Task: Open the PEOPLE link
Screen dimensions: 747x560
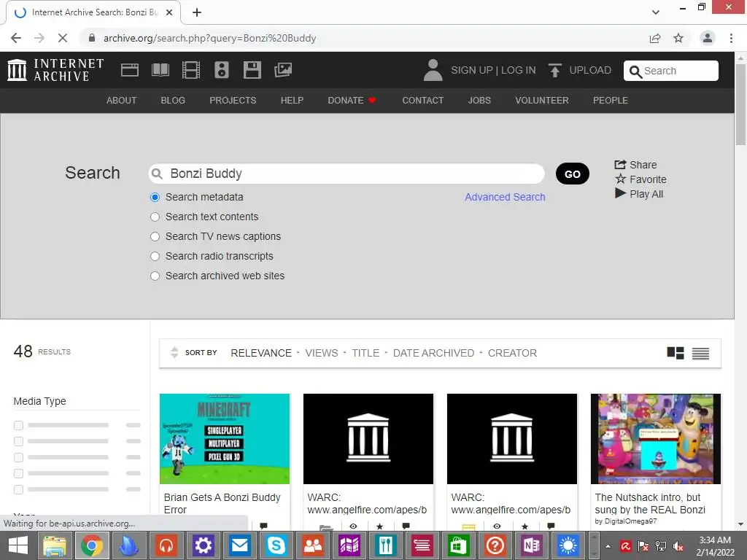Action: click(611, 101)
